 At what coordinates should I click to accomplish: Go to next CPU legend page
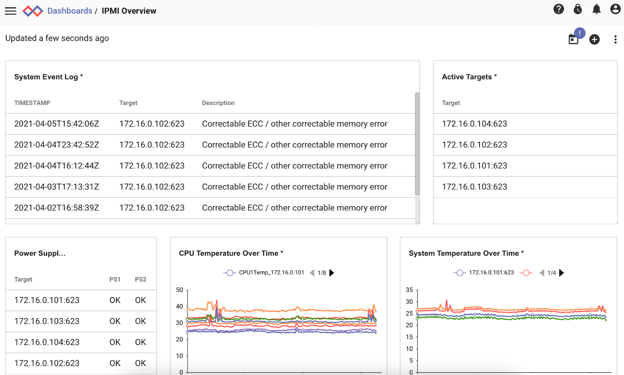tap(332, 273)
